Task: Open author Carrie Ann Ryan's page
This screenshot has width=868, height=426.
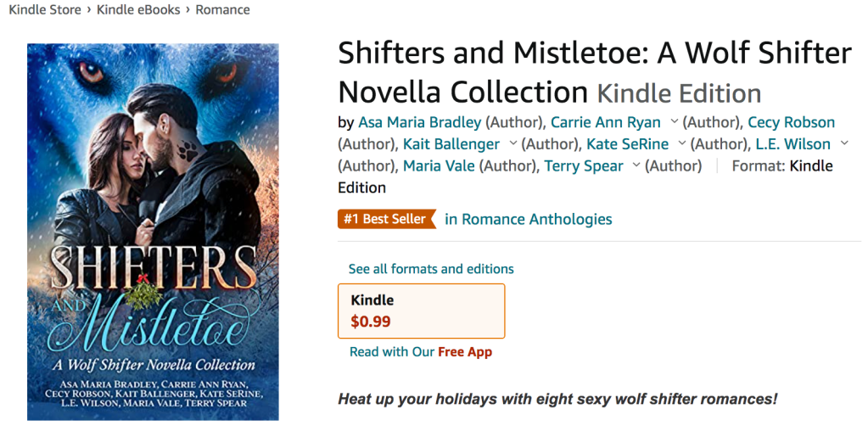Action: pos(605,122)
